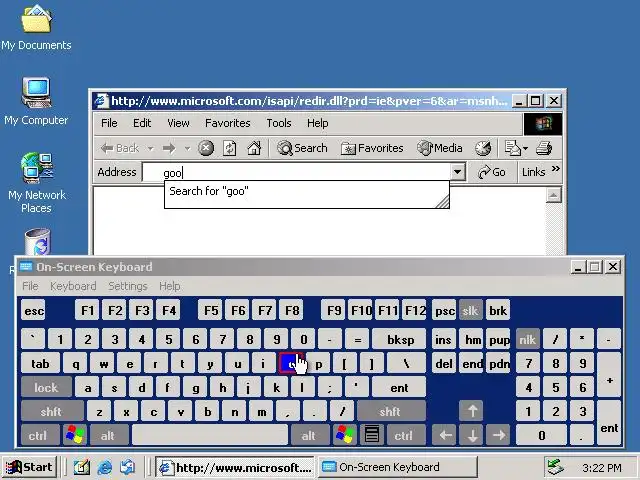Click the Forward arrow button
640x480 pixels.
click(169, 148)
